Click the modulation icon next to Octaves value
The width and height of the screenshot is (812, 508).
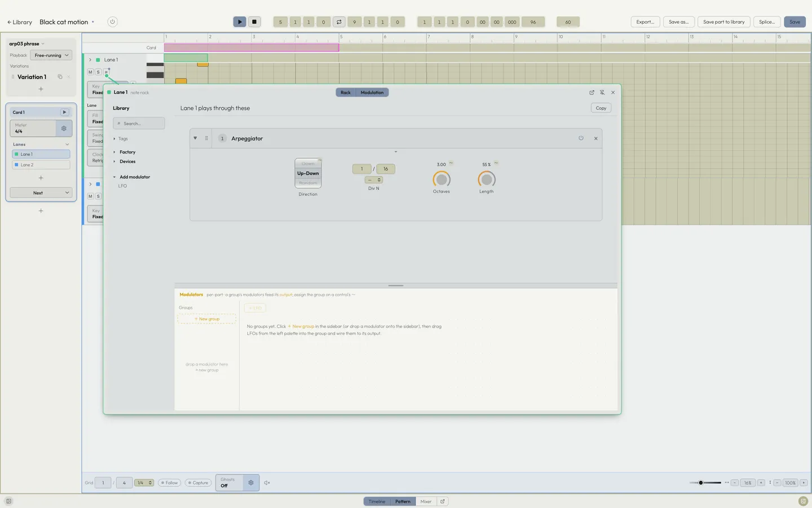tap(451, 163)
